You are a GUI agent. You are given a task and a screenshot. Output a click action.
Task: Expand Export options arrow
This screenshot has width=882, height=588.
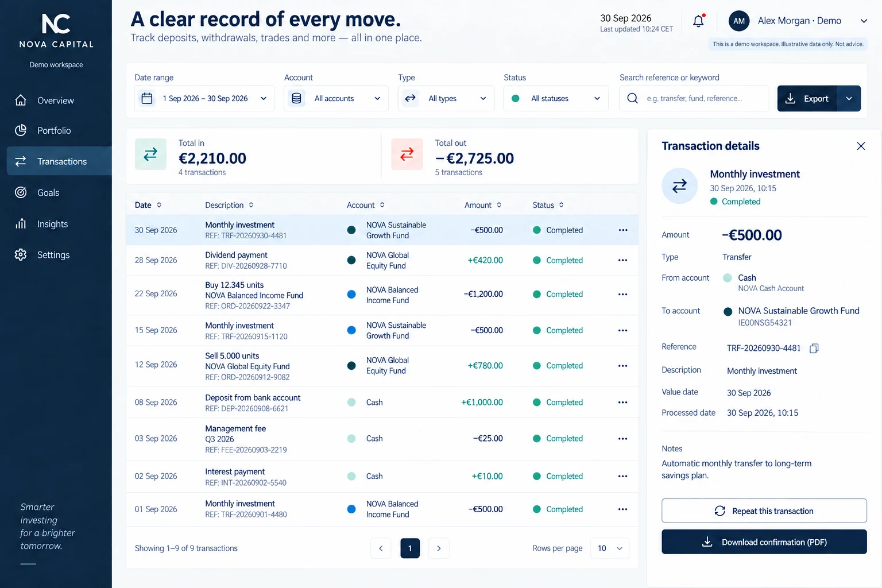click(849, 98)
